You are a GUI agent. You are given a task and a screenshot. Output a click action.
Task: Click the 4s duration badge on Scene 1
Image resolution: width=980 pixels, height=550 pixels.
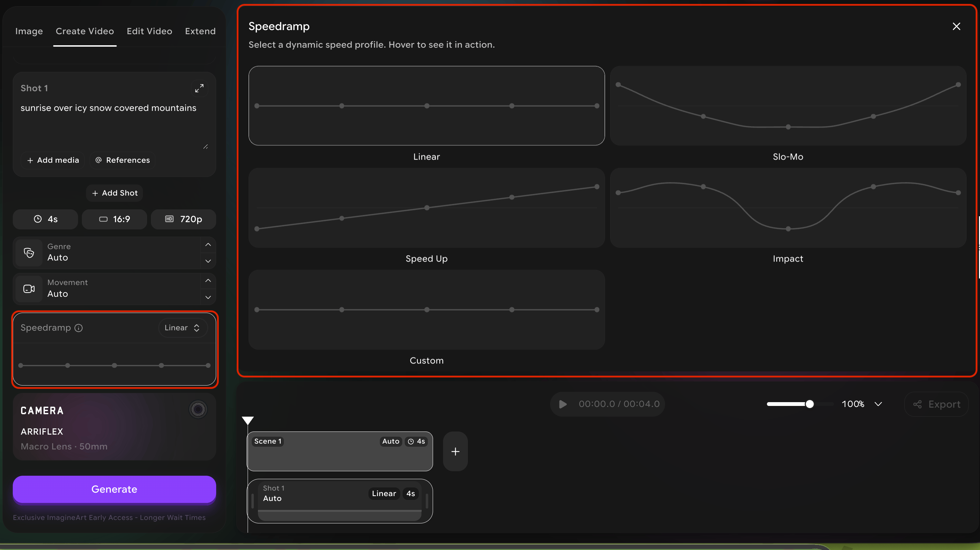tap(416, 442)
